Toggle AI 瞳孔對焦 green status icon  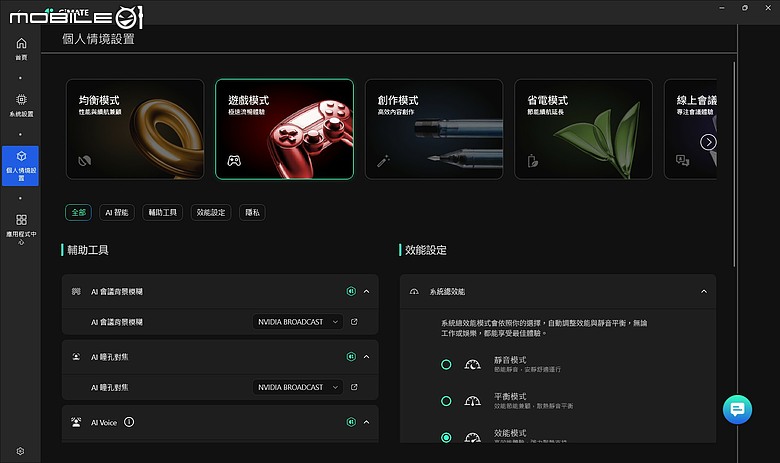(x=351, y=357)
